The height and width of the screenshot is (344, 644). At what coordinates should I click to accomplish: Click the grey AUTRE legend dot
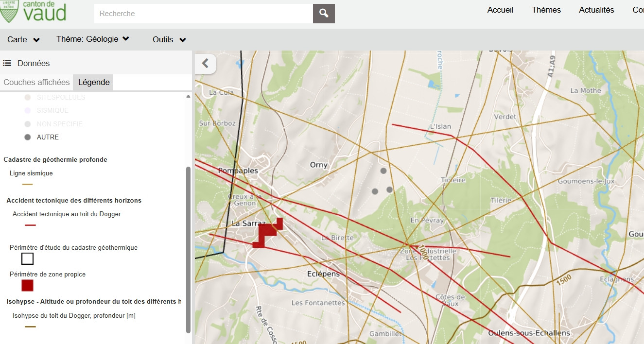28,138
